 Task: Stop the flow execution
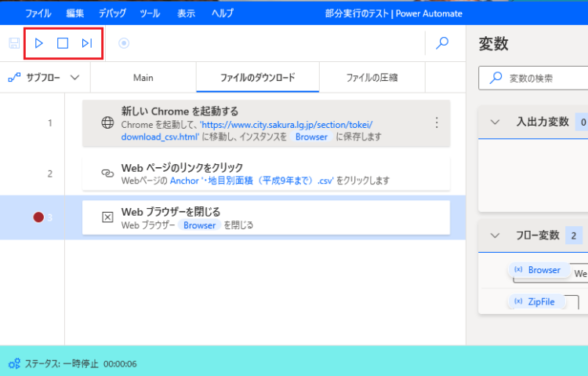tap(63, 43)
